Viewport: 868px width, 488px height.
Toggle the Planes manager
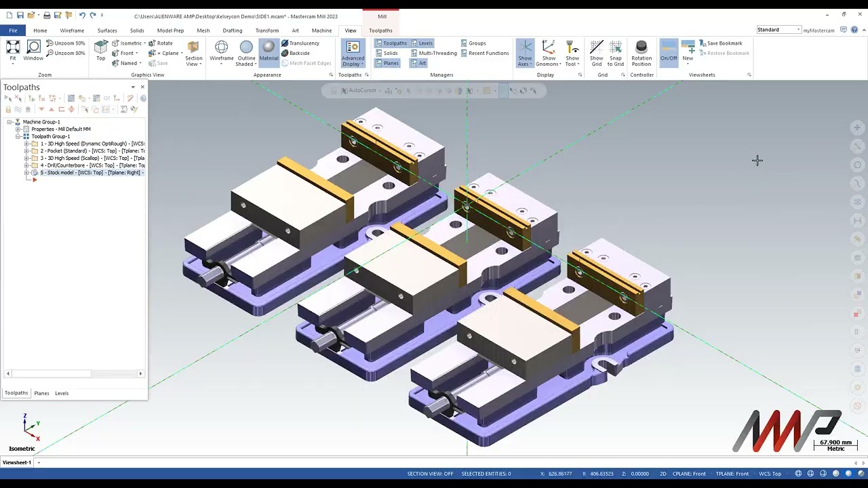coord(387,63)
